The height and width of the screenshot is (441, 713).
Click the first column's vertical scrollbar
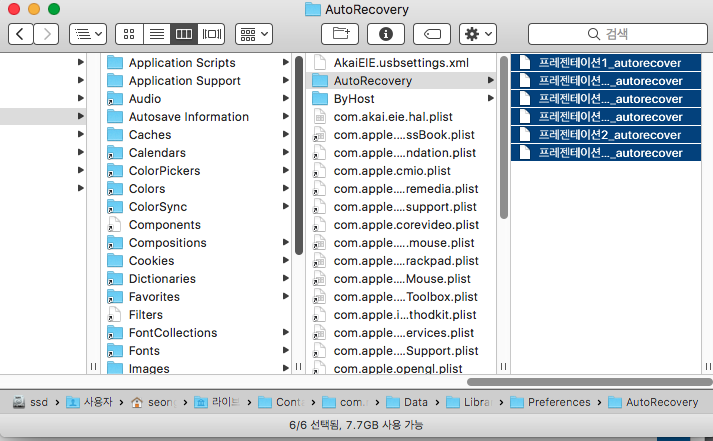tap(299, 155)
